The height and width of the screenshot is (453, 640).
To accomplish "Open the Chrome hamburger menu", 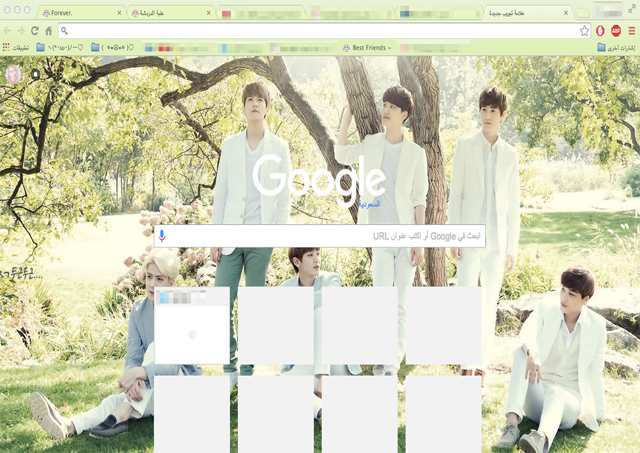I will click(631, 31).
